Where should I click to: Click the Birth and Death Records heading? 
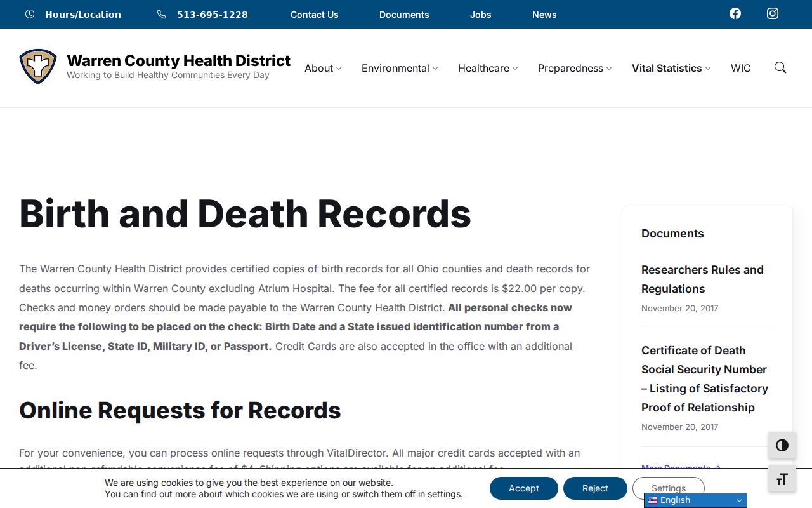pyautogui.click(x=245, y=213)
